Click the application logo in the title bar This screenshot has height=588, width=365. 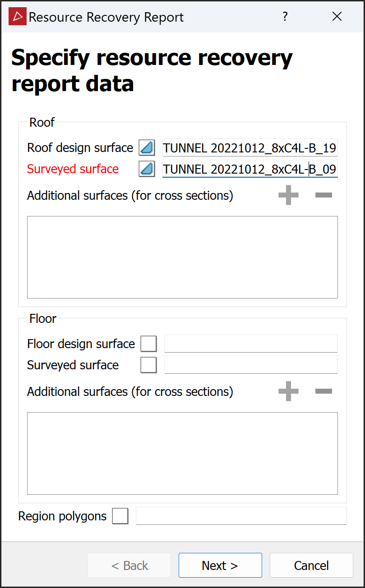point(18,17)
